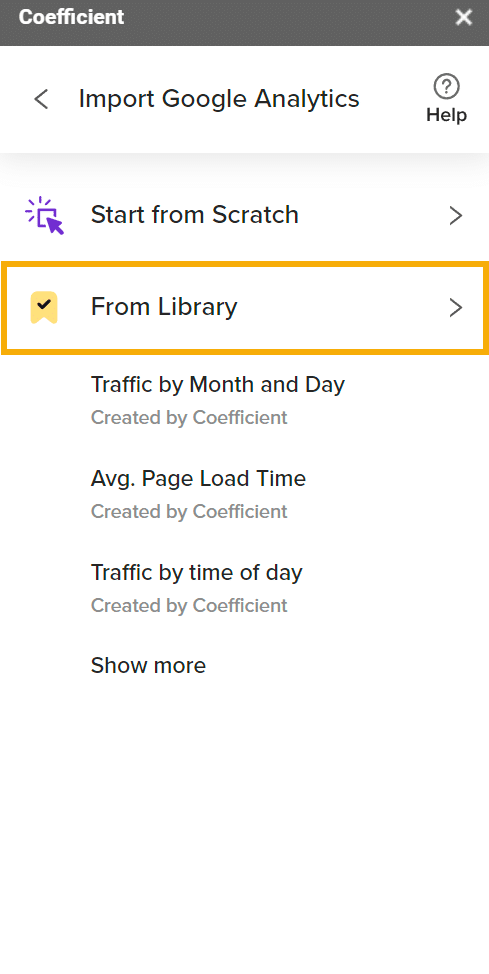This screenshot has width=489, height=974.
Task: Select the Start from Scratch option label
Action: click(194, 215)
